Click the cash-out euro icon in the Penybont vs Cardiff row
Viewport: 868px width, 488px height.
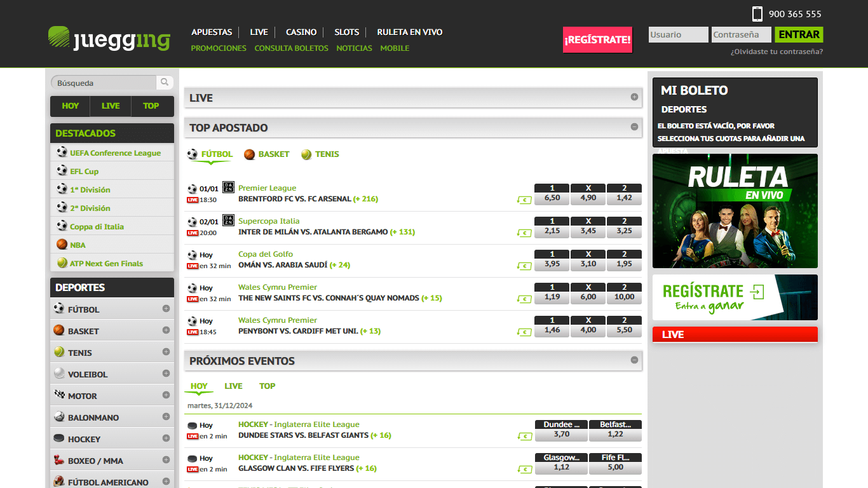coord(524,332)
